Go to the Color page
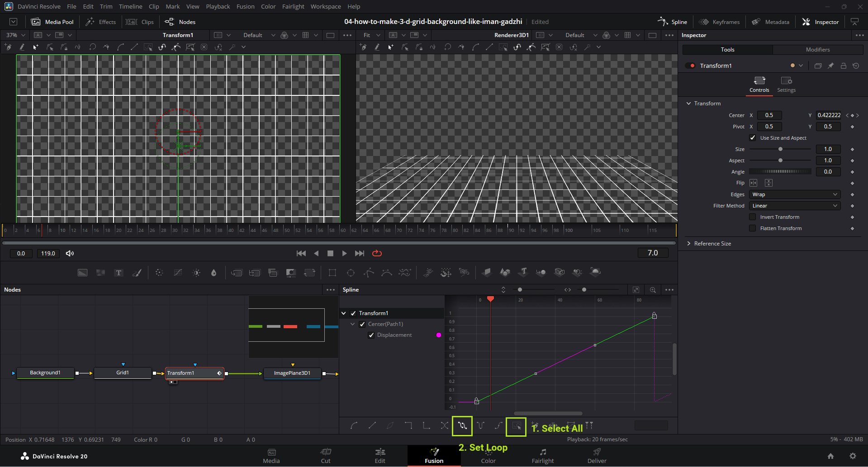 pyautogui.click(x=488, y=456)
